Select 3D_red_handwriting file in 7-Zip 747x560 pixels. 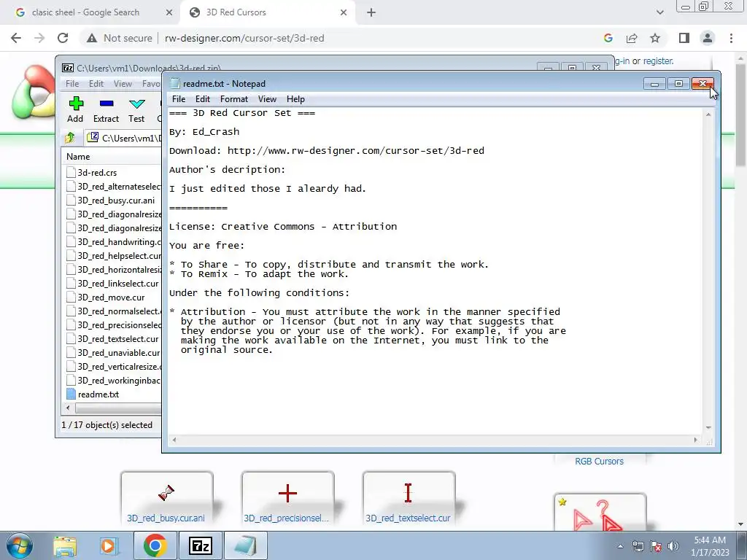tap(119, 242)
